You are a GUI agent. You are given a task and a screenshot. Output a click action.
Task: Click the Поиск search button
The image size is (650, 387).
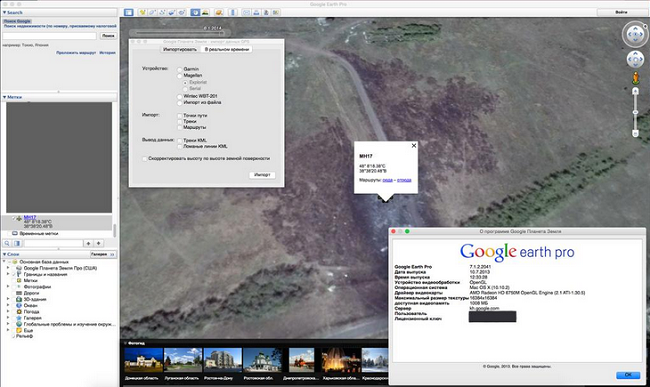click(108, 36)
